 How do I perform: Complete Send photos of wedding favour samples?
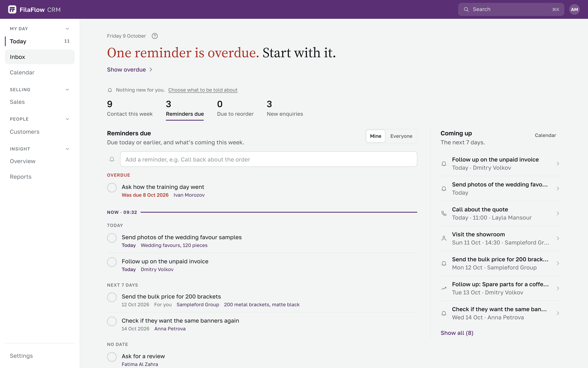pos(112,238)
